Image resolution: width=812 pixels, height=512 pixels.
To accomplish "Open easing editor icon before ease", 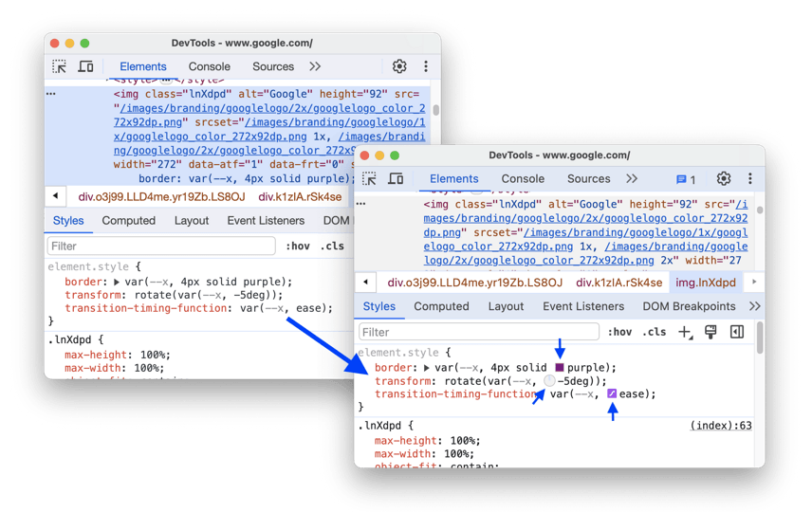I will (x=612, y=394).
